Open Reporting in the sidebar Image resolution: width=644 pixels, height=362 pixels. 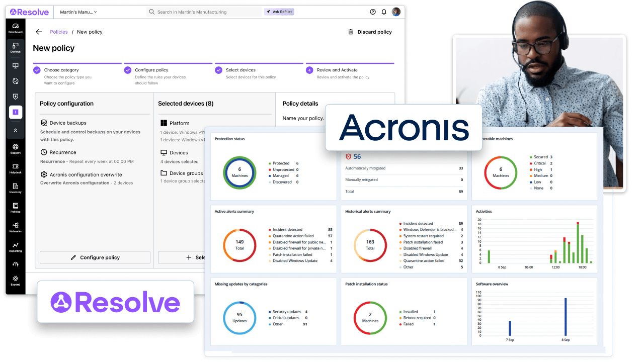[x=15, y=247]
